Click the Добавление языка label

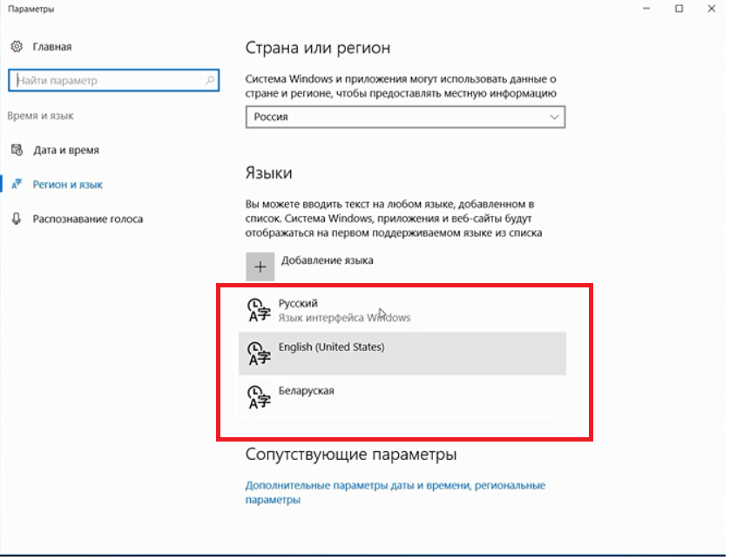pos(327,260)
